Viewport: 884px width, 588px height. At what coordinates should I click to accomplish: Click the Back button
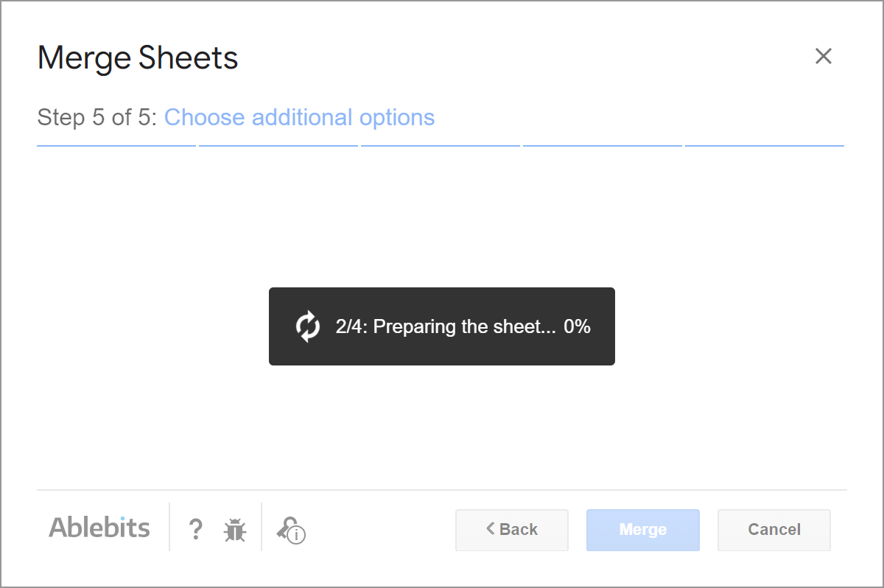click(x=511, y=530)
